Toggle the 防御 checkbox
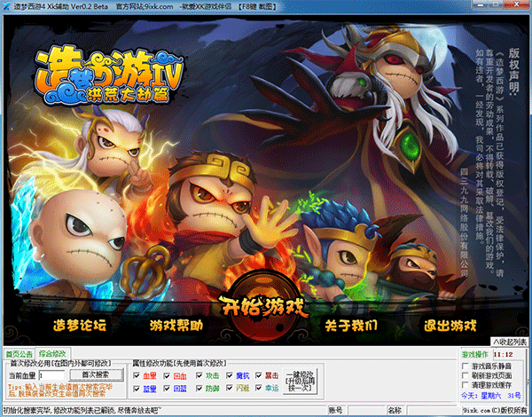Image resolution: width=532 pixels, height=417 pixels. coord(199,388)
